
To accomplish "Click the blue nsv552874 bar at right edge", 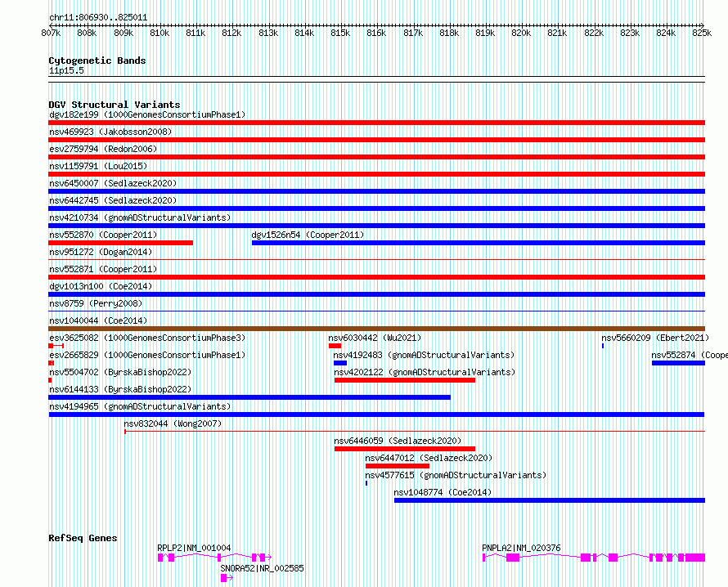I will click(678, 363).
